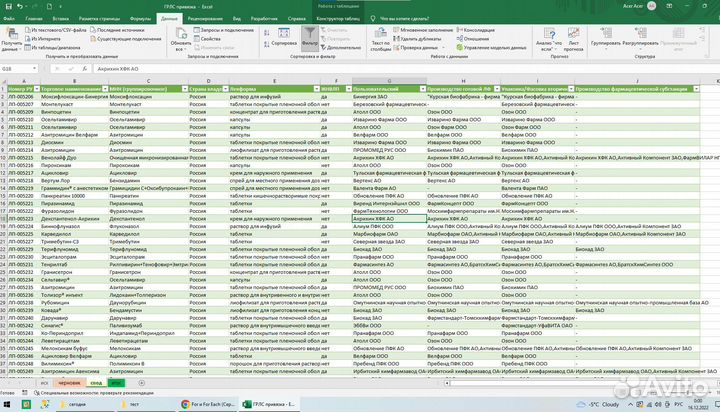Open the Chrome For и For Each taskbar window
This screenshot has height=412, width=720.
[x=208, y=404]
